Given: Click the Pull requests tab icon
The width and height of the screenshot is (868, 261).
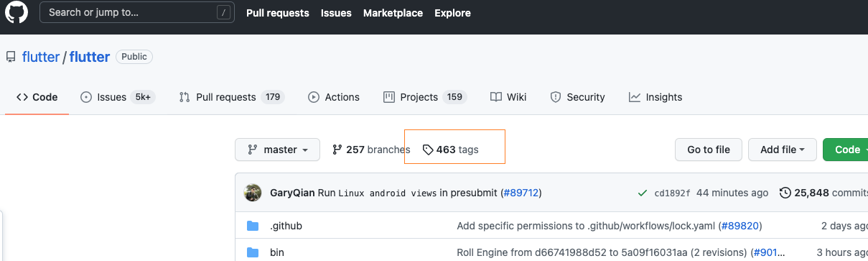Looking at the screenshot, I should tap(185, 97).
